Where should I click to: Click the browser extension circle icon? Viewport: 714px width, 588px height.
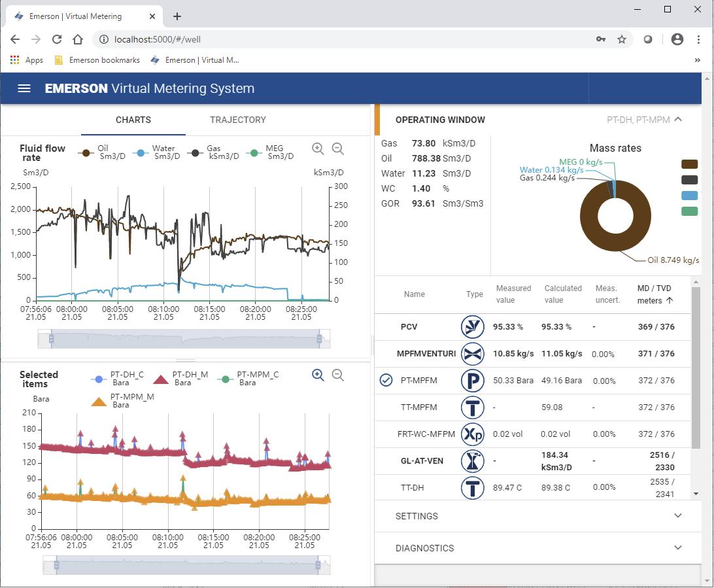(647, 40)
